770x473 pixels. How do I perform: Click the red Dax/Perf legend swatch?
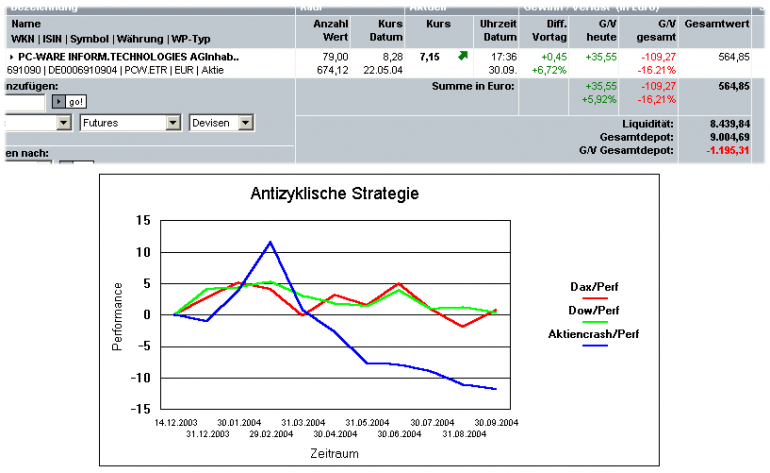(595, 298)
